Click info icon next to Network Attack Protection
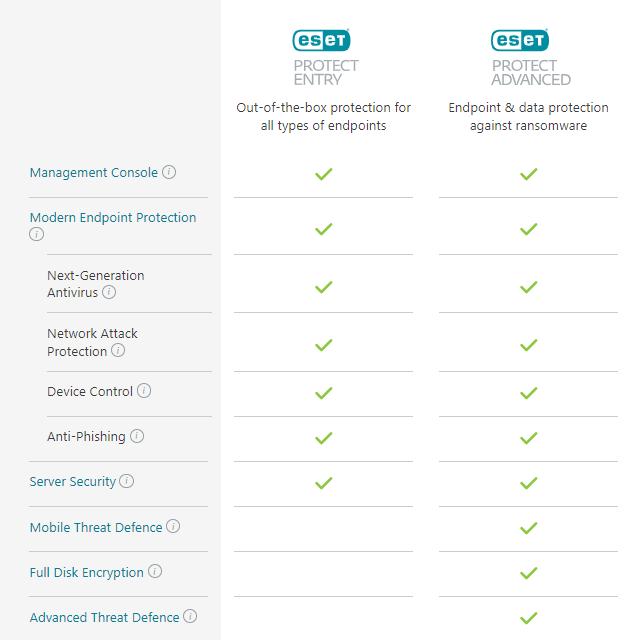Screen dimensions: 638x640 click(118, 350)
